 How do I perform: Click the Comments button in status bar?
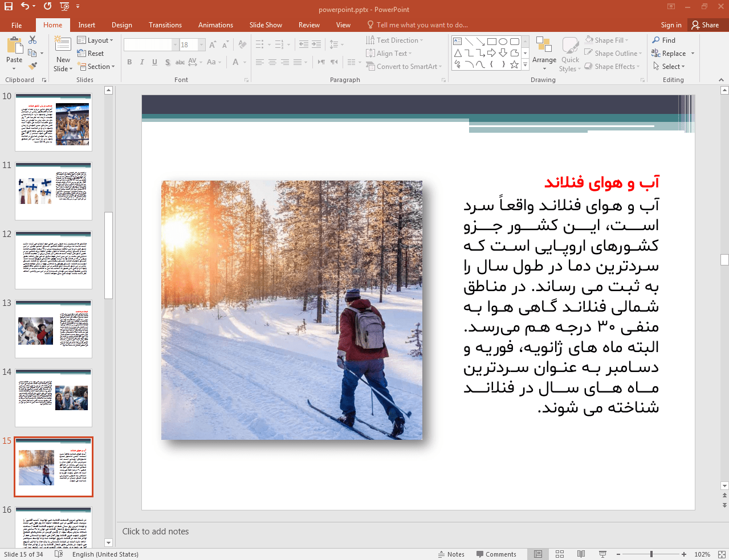496,554
